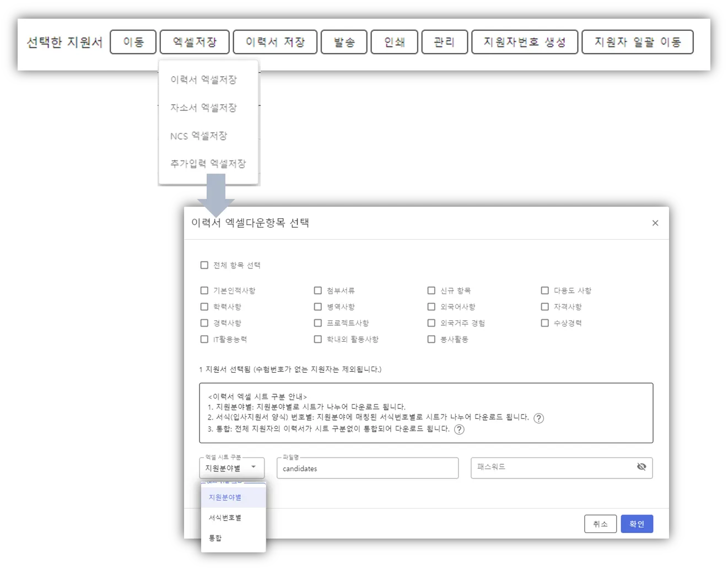Click the blue 확인 button
Viewport: 728px width, 570px height.
tap(637, 524)
